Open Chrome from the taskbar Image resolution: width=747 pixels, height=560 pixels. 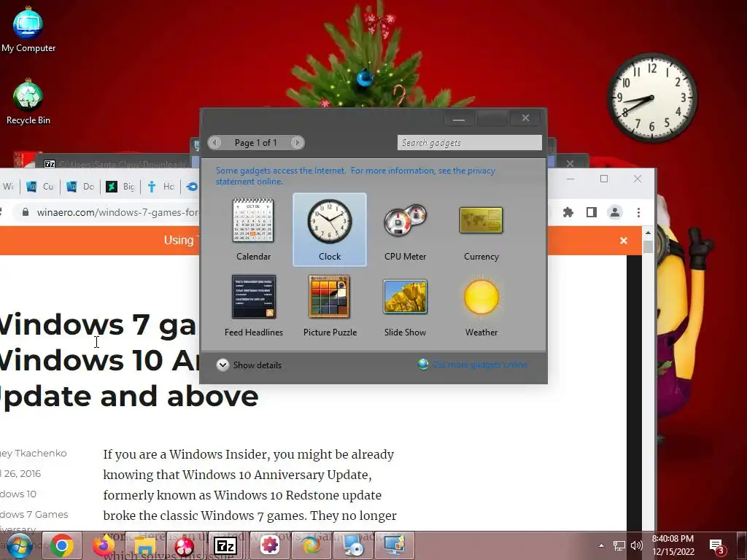point(62,545)
